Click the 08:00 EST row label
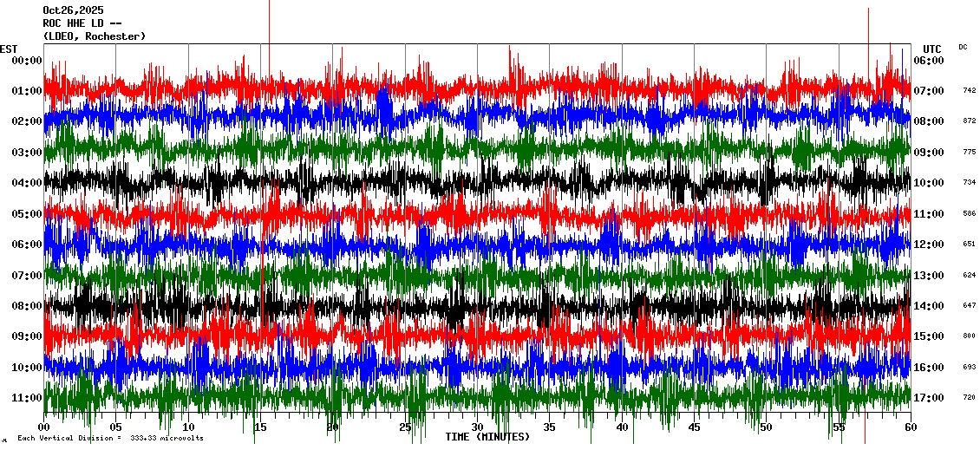The width and height of the screenshot is (980, 450). tap(27, 306)
